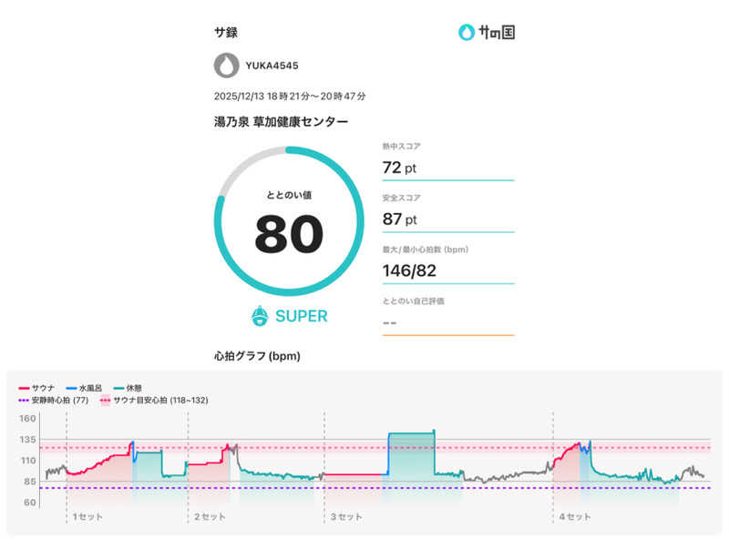Click the 熱中スコア 72 pt value
The width and height of the screenshot is (729, 560).
[x=401, y=168]
